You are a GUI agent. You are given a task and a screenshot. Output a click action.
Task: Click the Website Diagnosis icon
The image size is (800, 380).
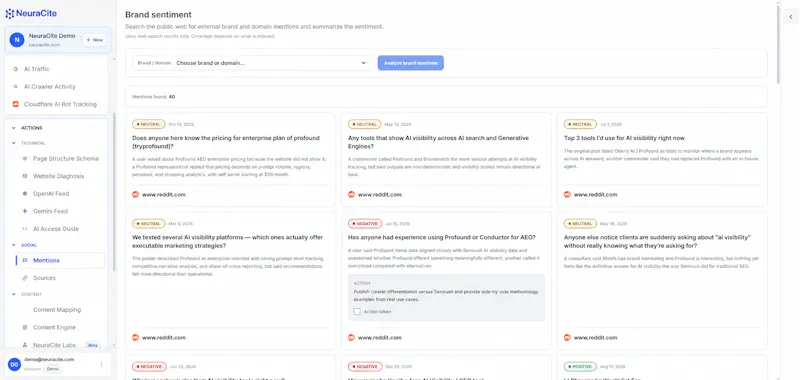pyautogui.click(x=25, y=176)
